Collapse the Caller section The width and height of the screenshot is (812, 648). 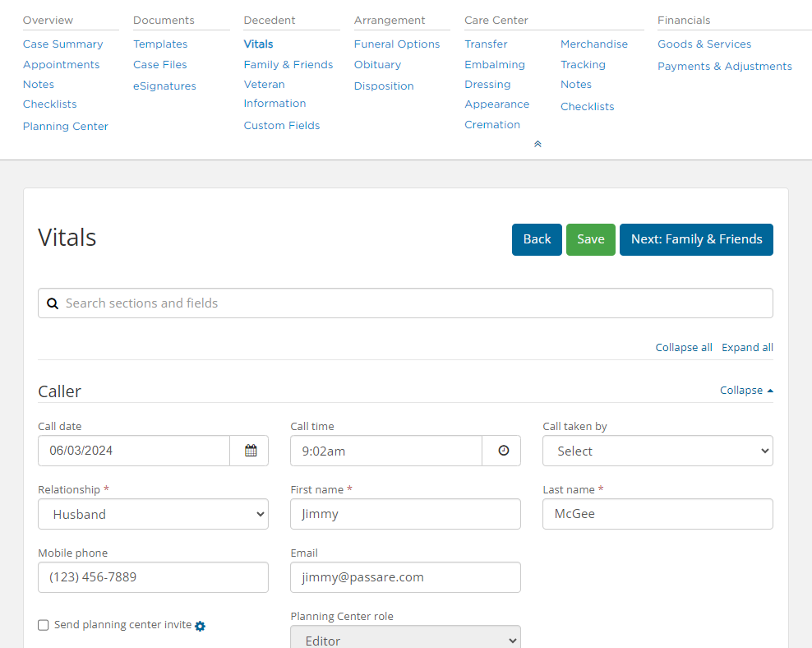746,390
